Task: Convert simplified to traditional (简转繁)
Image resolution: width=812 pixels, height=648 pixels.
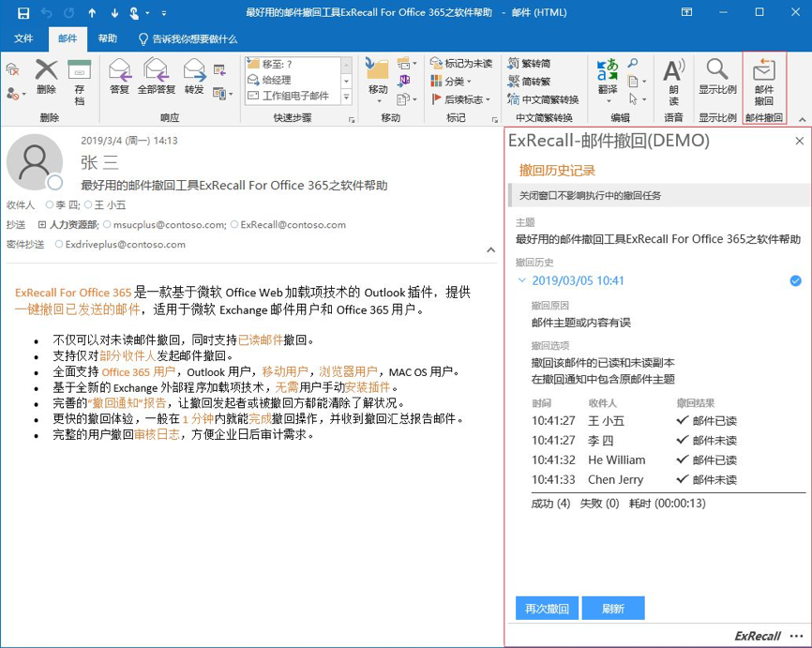Action: pyautogui.click(x=529, y=82)
